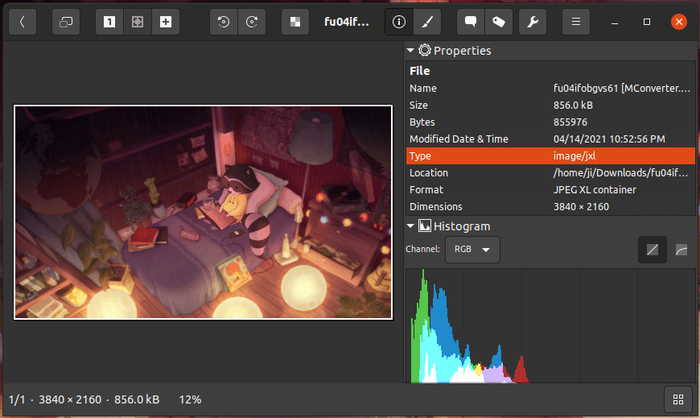This screenshot has height=418, width=700.
Task: Toggle transparency checkerboard background icon
Action: [x=295, y=21]
